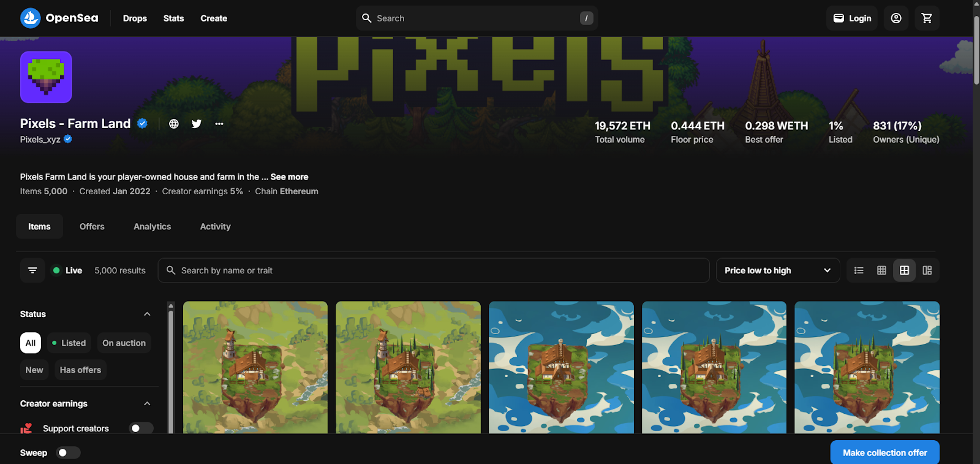Switch to list view layout icon
980x464 pixels.
pos(859,270)
